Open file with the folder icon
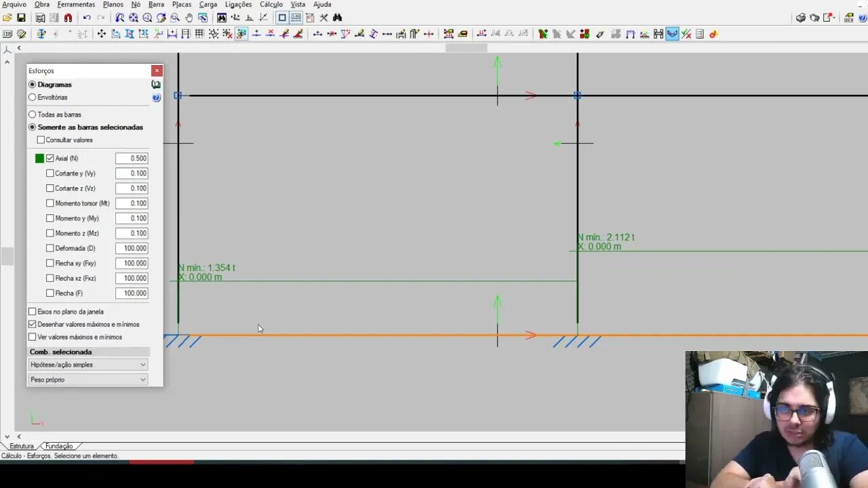This screenshot has height=488, width=868. click(7, 18)
